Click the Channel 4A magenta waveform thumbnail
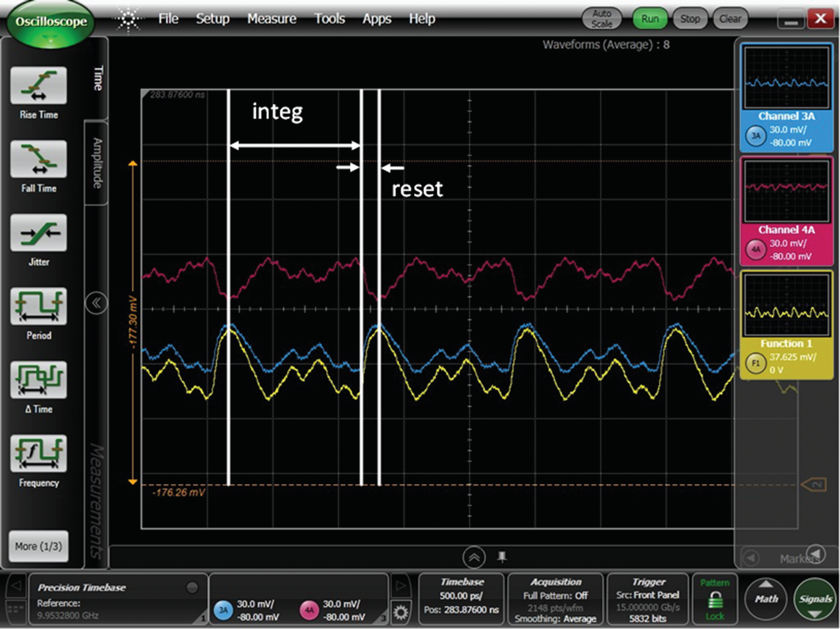840x629 pixels. [786, 192]
